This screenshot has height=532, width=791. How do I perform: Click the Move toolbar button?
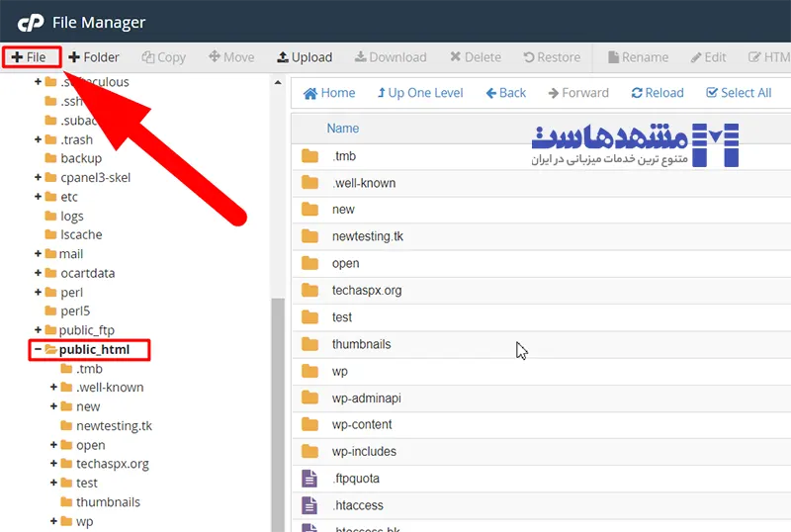click(x=231, y=57)
